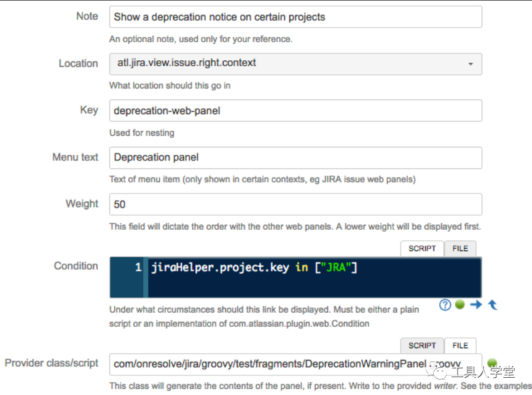532x395 pixels.
Task: Switch Condition editor to FILE tab
Action: 460,249
